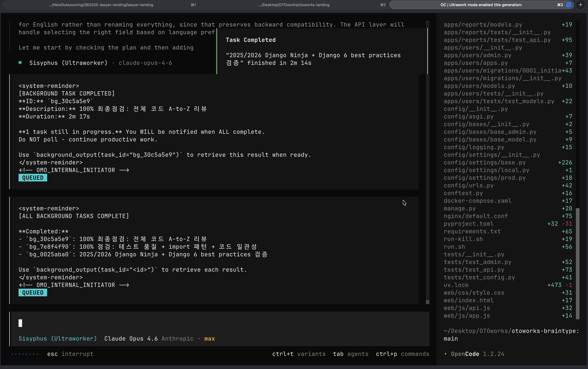
Task: Click the Claude Opus 4.6 model label
Action: coord(131,339)
